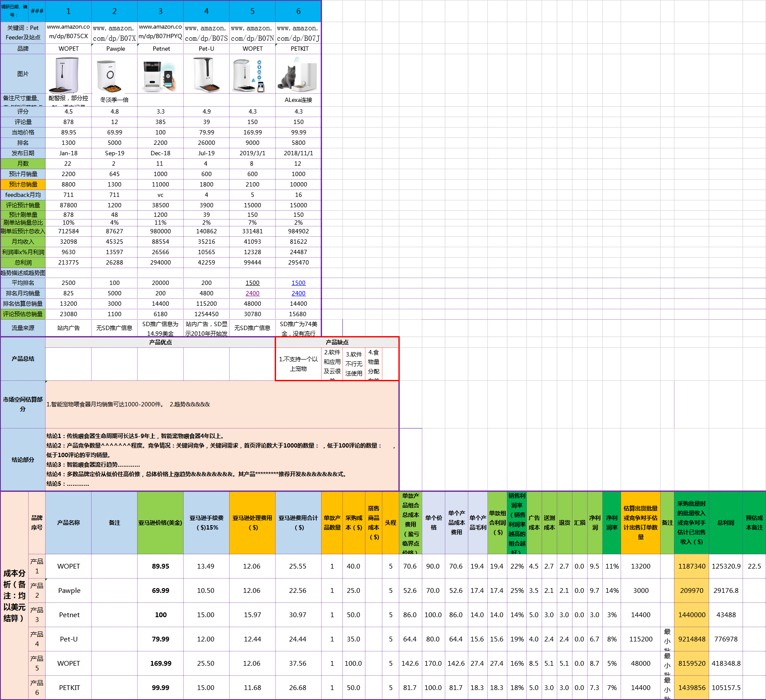The height and width of the screenshot is (700, 766).
Task: Select the 冬淡季一倍 note cell
Action: point(115,100)
